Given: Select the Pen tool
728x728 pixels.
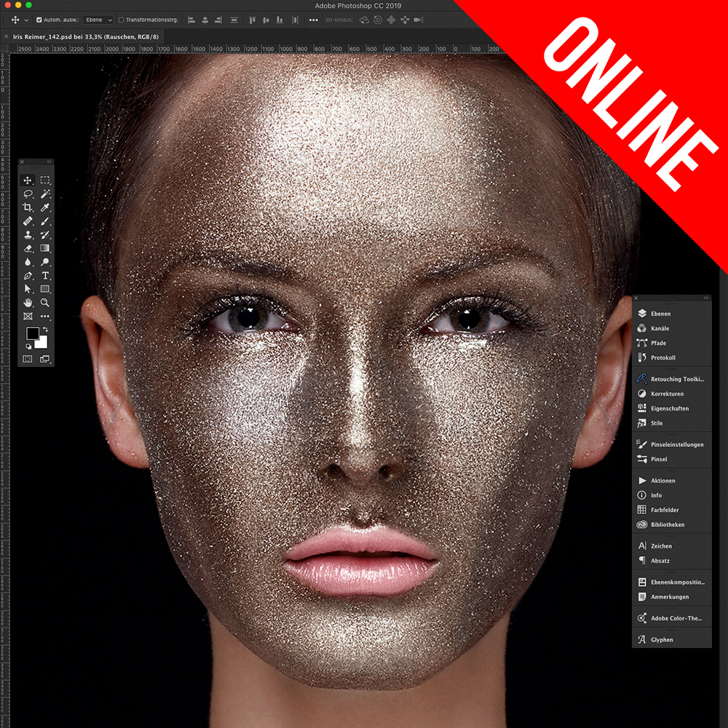Looking at the screenshot, I should [x=28, y=275].
